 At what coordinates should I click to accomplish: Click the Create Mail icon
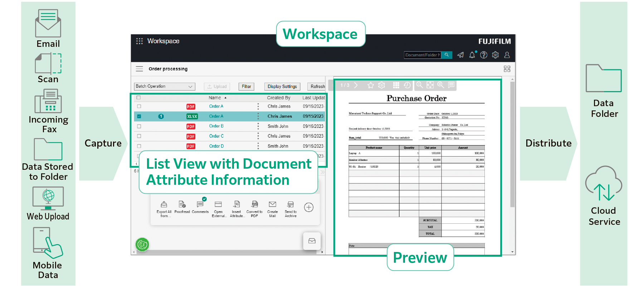[x=272, y=205]
